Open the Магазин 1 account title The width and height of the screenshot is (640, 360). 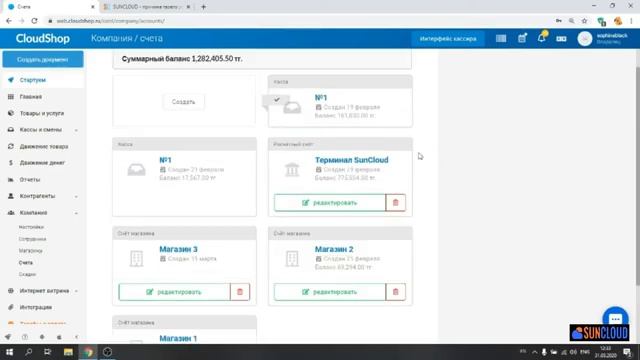(x=178, y=338)
